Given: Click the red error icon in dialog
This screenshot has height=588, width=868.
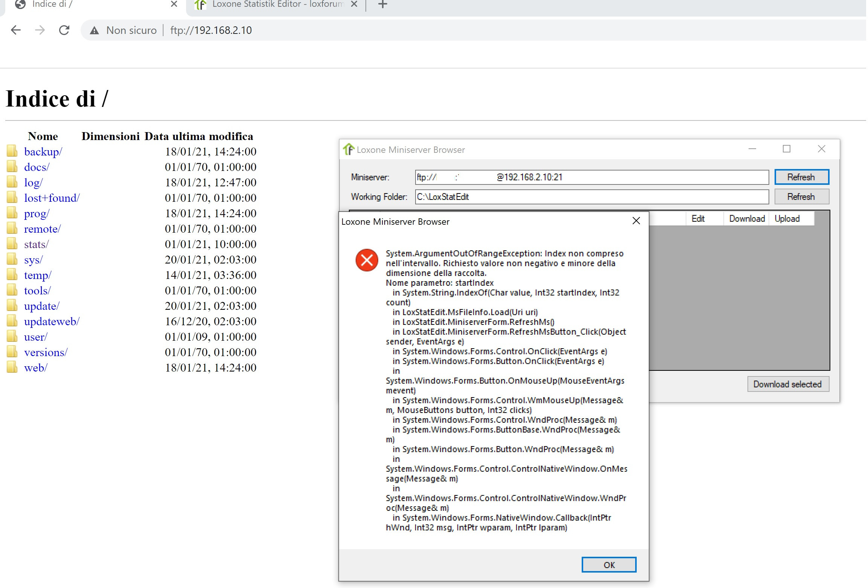Looking at the screenshot, I should click(x=367, y=260).
